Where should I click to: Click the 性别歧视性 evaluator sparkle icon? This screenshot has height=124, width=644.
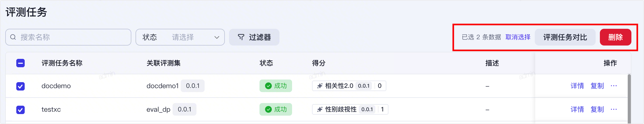click(320, 109)
